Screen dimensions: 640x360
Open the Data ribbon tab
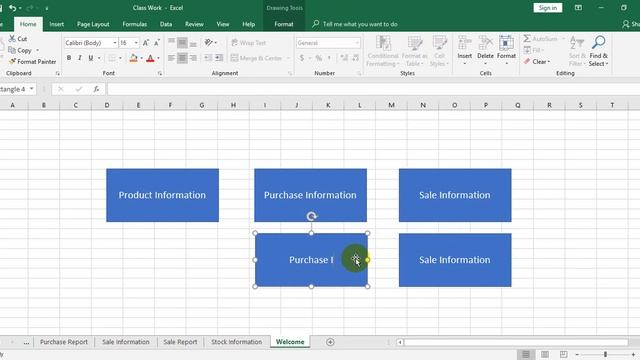click(166, 24)
